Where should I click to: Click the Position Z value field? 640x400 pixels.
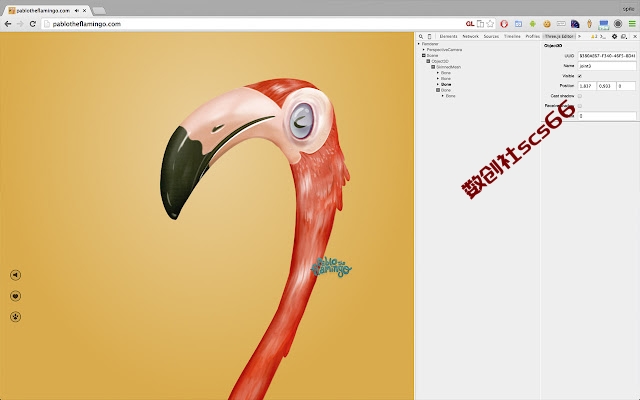pos(627,86)
